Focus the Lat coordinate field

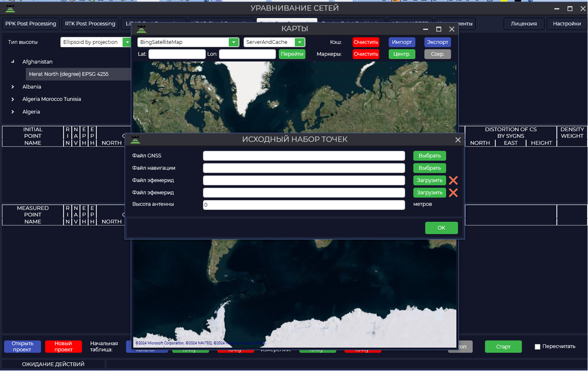[177, 54]
